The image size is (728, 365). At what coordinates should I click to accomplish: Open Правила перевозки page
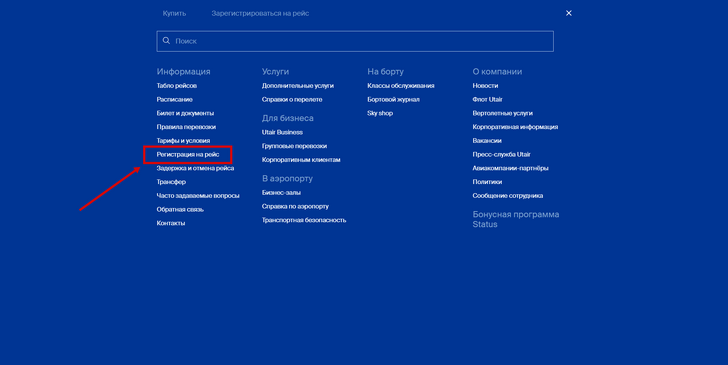pos(186,127)
